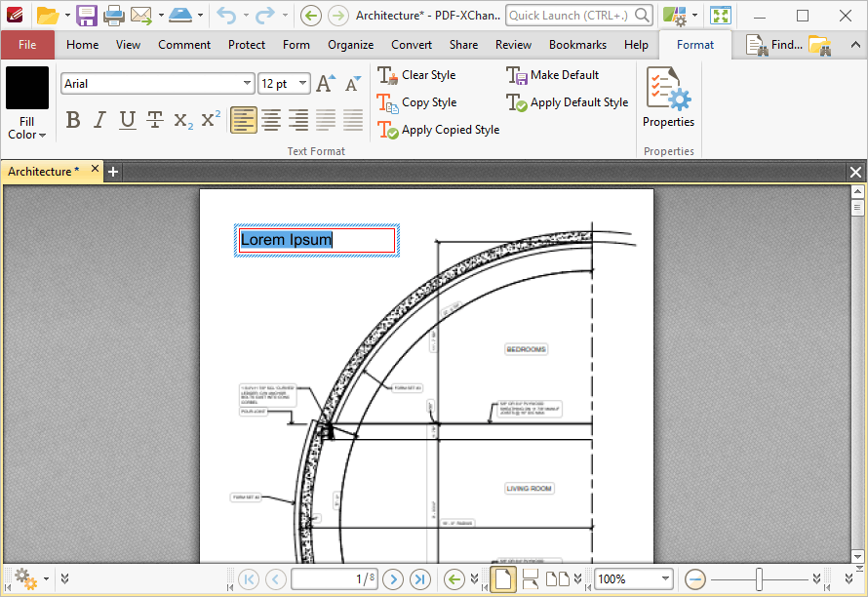This screenshot has height=597, width=868.
Task: Open the font size dropdown
Action: 303,83
